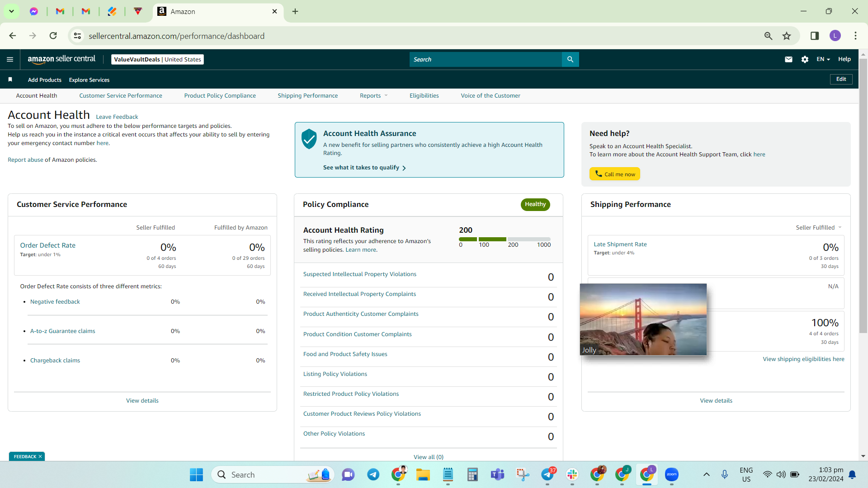Screen dimensions: 868x488
Task: Click the Jolly video thumbnail
Action: [643, 319]
